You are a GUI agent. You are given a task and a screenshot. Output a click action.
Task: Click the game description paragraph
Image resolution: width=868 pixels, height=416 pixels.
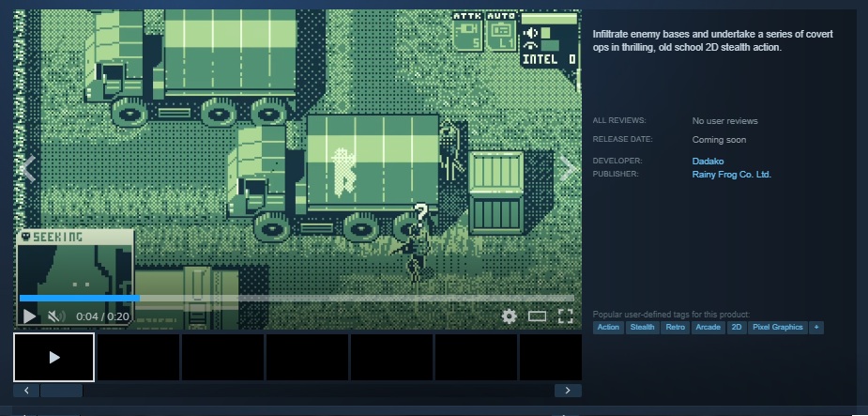point(712,41)
